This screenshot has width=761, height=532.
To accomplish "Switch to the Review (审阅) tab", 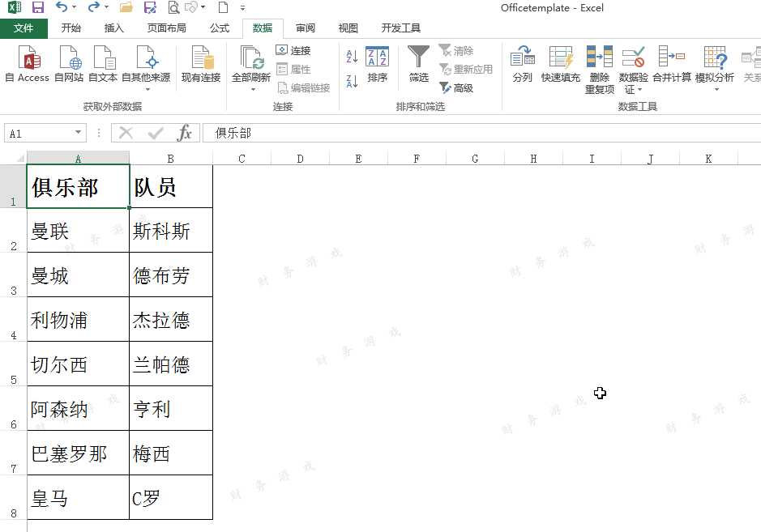I will 306,28.
